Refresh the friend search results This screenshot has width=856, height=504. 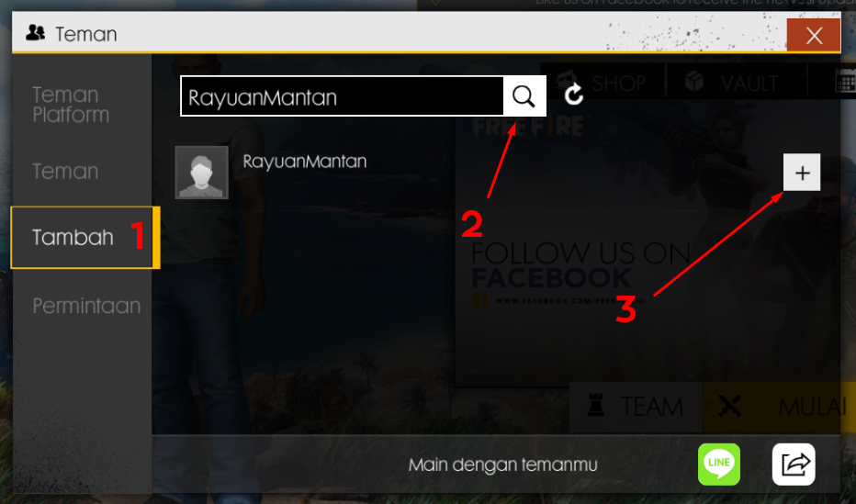574,95
